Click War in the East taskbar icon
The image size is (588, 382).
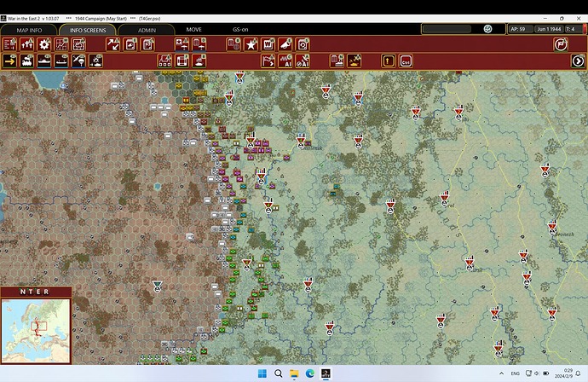[326, 373]
